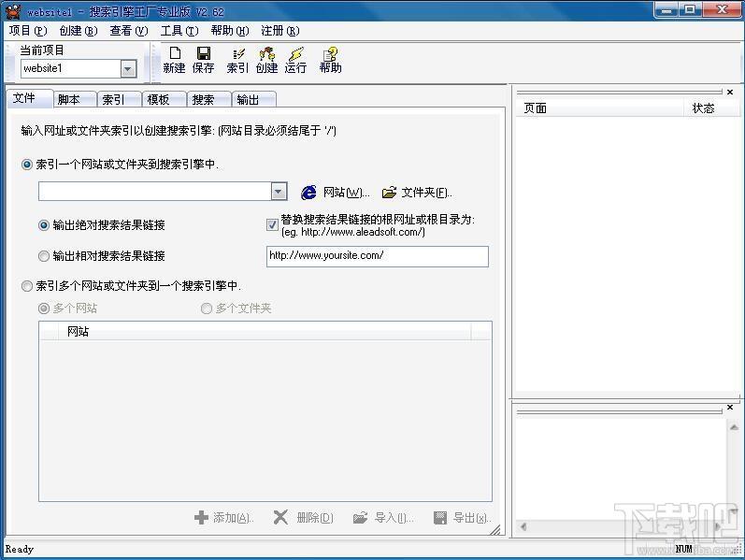Open the 网站(W) website browser button
This screenshot has width=745, height=560.
(336, 193)
